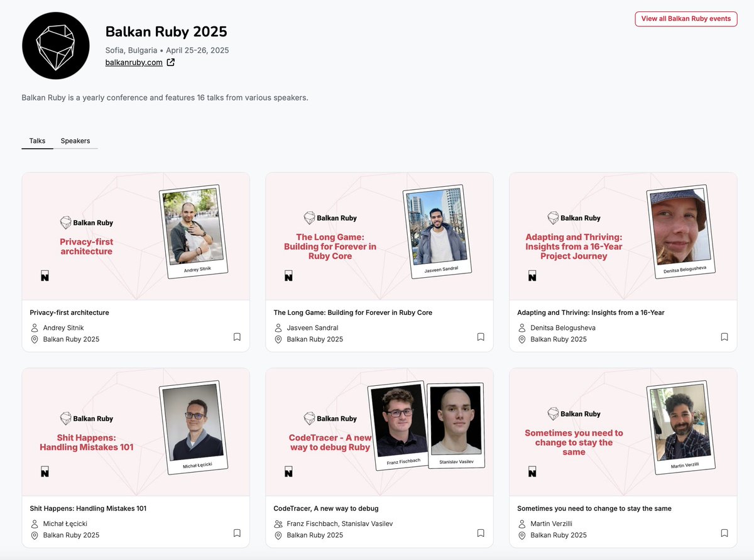
Task: Bookmark the CodeTracer talk
Action: click(x=481, y=533)
